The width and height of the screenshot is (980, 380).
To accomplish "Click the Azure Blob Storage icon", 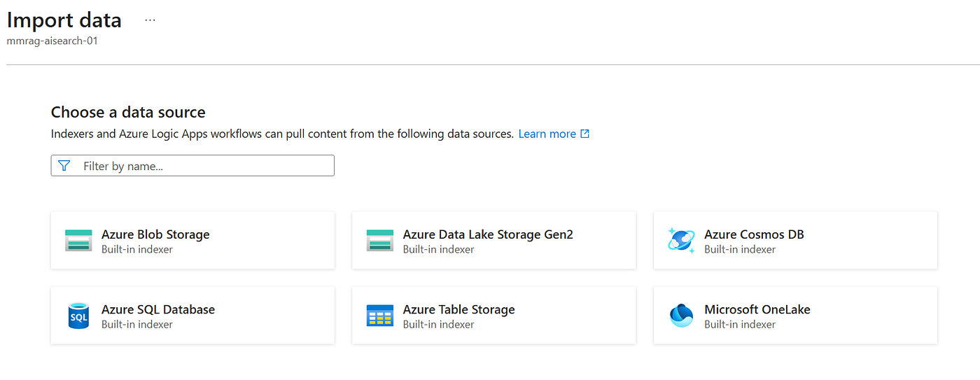I will 78,241.
